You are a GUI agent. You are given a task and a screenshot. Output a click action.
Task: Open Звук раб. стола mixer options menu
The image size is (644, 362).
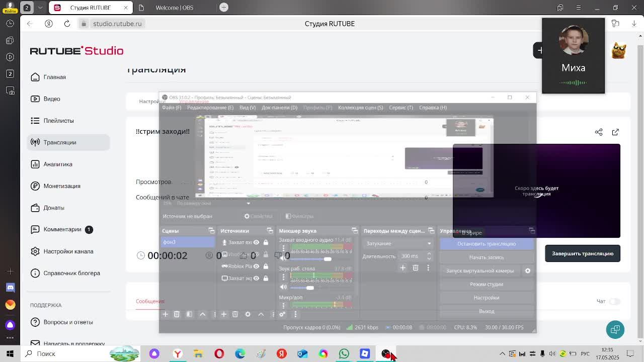pyautogui.click(x=283, y=277)
